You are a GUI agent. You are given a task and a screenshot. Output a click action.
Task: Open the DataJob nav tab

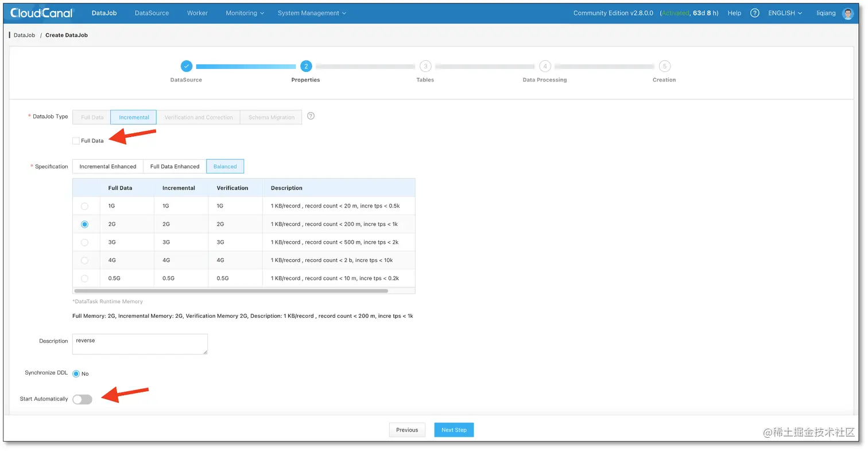(x=104, y=13)
